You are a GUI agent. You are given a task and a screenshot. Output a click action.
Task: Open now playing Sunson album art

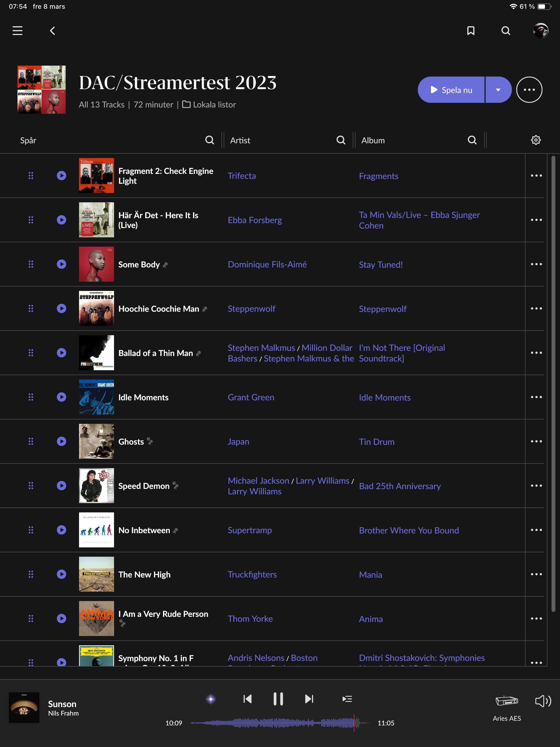point(24,707)
